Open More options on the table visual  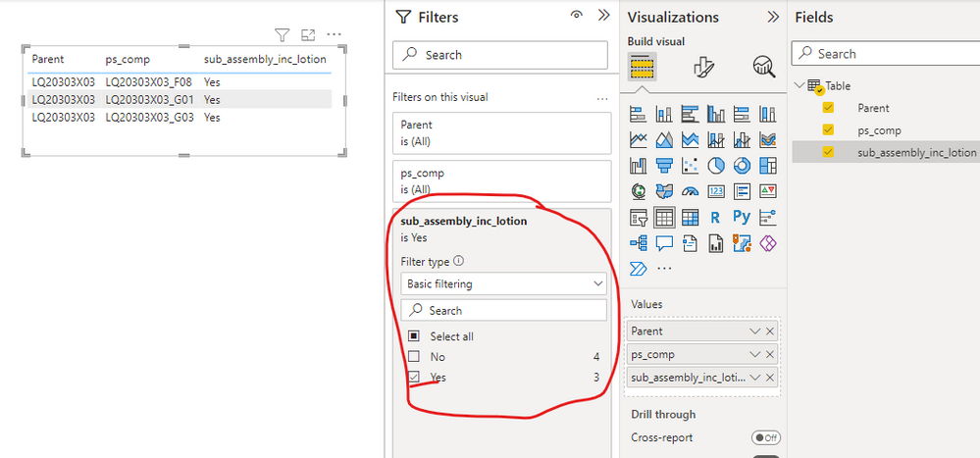coord(335,35)
